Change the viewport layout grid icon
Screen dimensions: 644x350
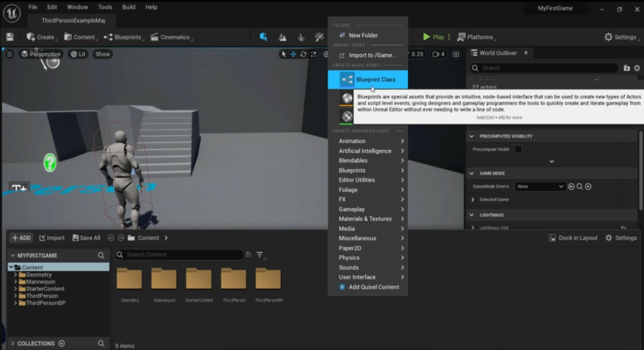click(x=456, y=54)
